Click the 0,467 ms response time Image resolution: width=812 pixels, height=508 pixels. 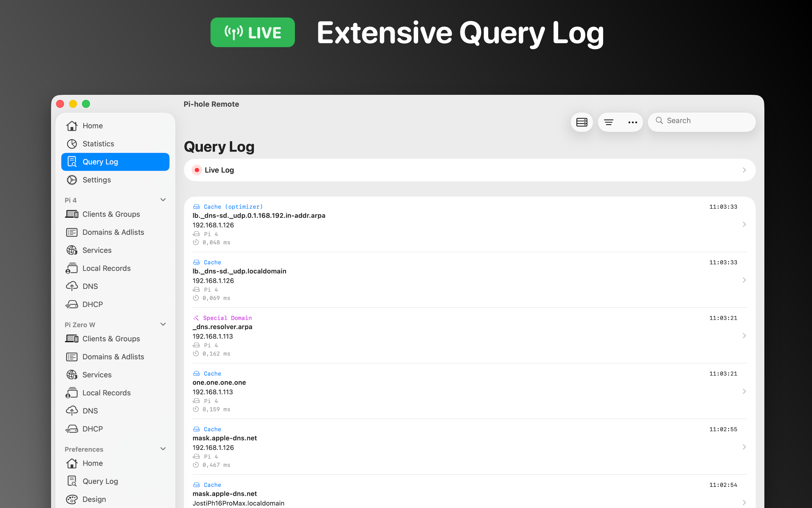tap(217, 465)
